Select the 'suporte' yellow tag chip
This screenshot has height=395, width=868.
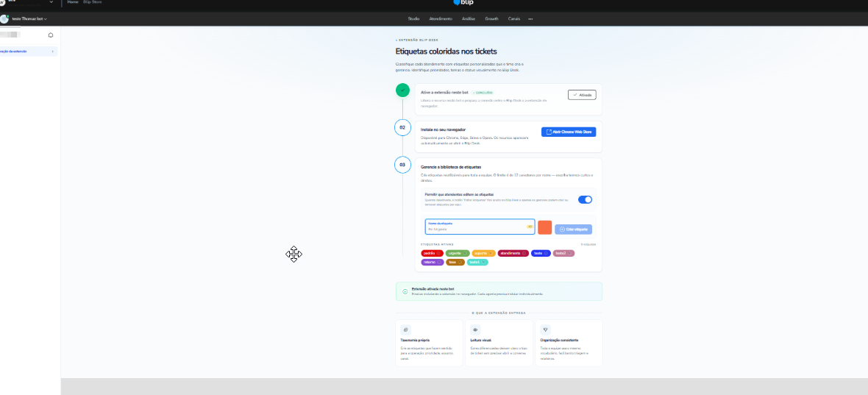tap(483, 253)
